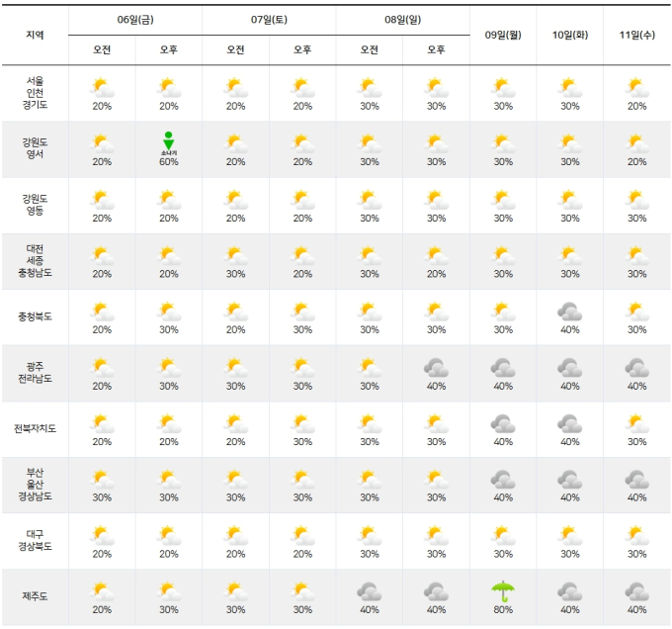Click the partly cloudy icon for 대구 경상북도 on 09일(월)
Screen dimensions: 672x629
[503, 536]
